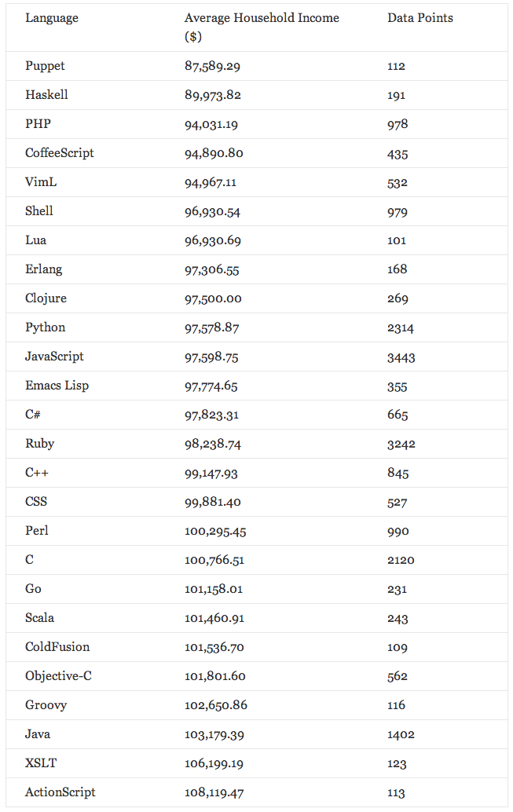Image resolution: width=513 pixels, height=812 pixels.
Task: Click JavaScript data points value 3443
Action: pos(401,357)
